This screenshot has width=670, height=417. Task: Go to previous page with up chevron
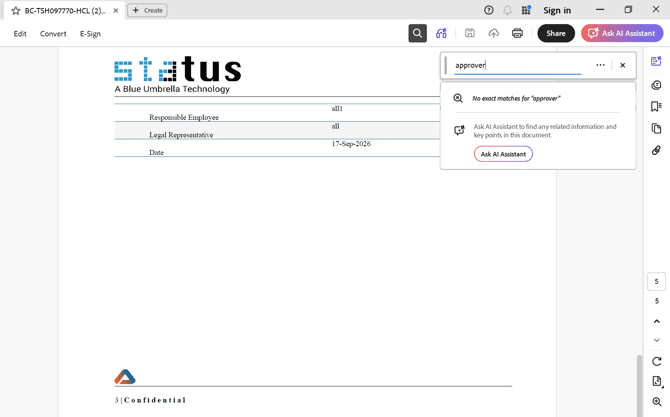(657, 321)
